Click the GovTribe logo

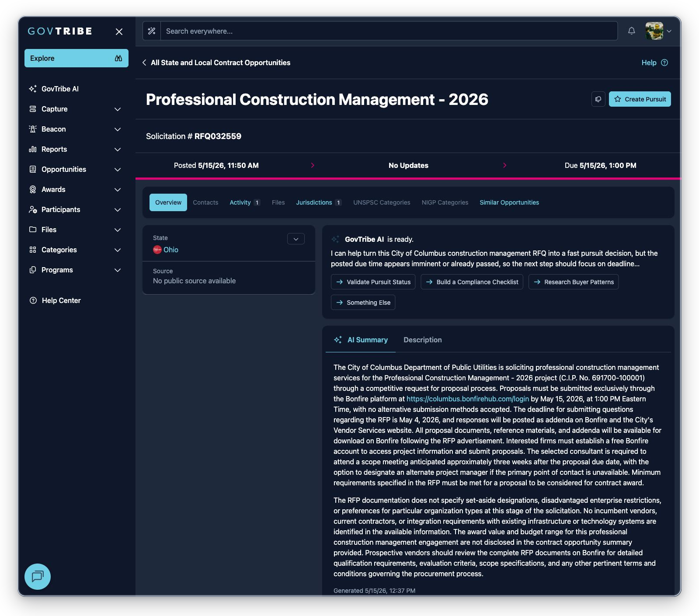tap(60, 31)
